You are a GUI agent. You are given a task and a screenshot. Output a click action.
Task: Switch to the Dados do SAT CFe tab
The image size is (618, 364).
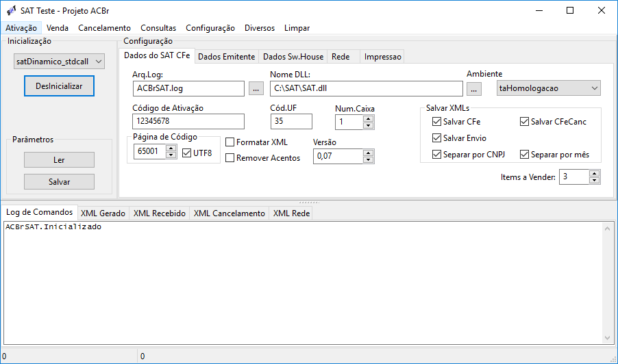coord(157,55)
